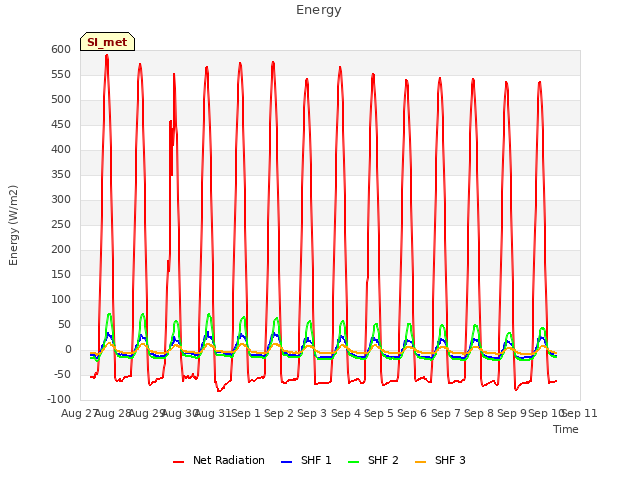Viewport: 640px width, 480px height.
Task: Click the Sep 1 x-axis date label
Action: pos(246,413)
